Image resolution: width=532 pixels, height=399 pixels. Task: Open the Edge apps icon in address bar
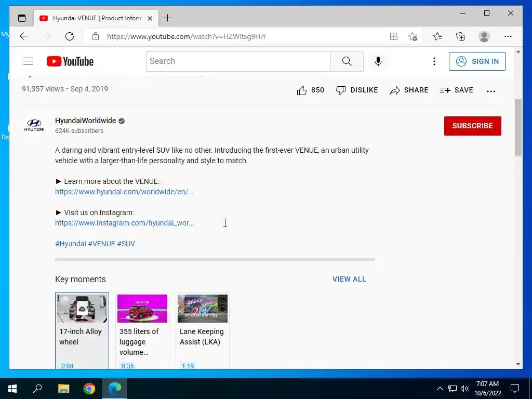(394, 36)
